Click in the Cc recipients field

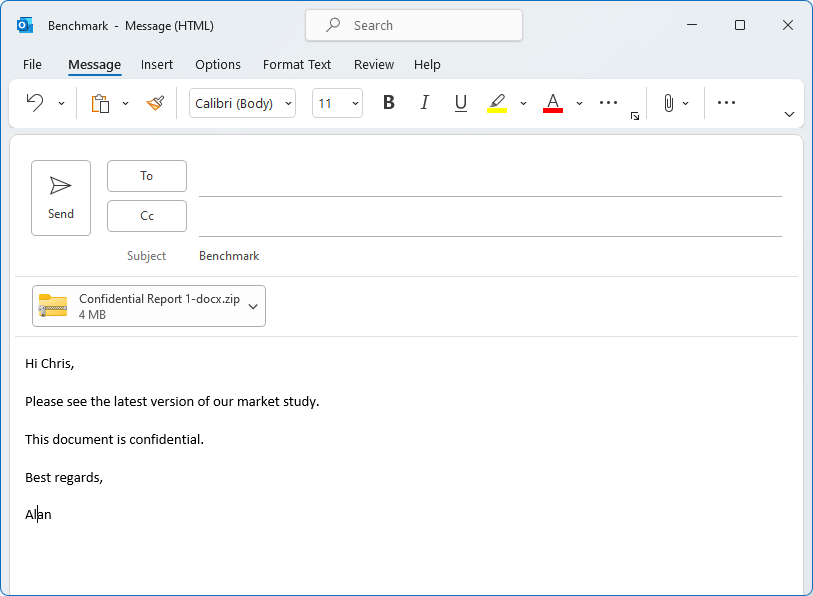click(490, 219)
